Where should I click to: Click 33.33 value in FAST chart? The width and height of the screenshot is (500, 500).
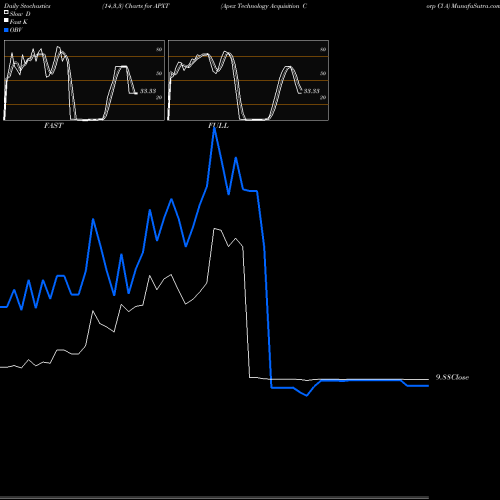148,91
